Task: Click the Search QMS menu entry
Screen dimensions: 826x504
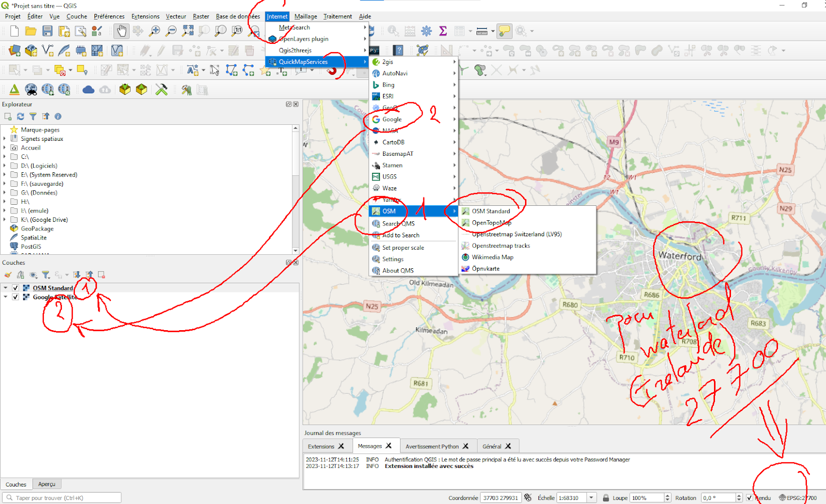Action: pyautogui.click(x=414, y=223)
